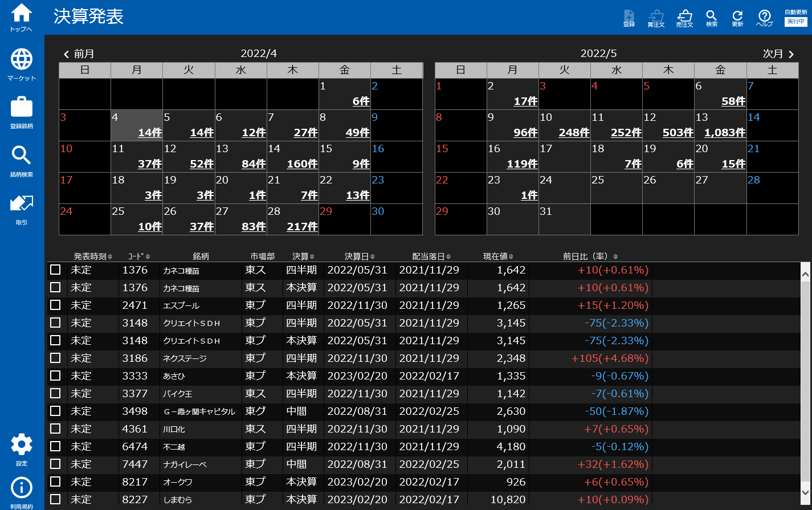Check the あさひ row checkbox
The width and height of the screenshot is (812, 510).
[x=55, y=376]
